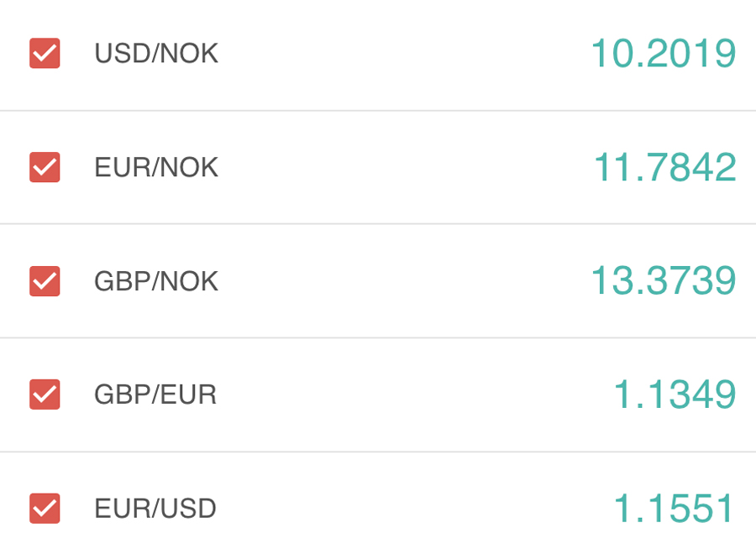Screen dimensions: 756x554
Task: Turn off euro to krone red checkmark
Action: [45, 167]
